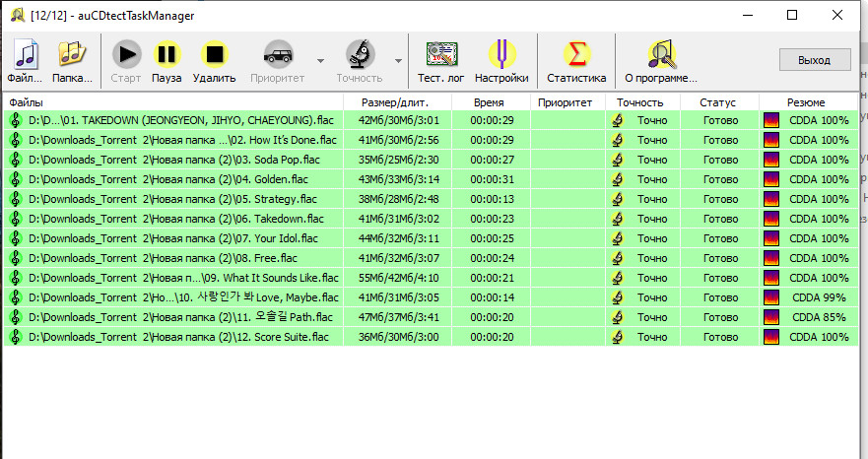Viewport: 868px width, 459px height.
Task: Select the 12. Score Suite.flac file
Action: (x=173, y=337)
